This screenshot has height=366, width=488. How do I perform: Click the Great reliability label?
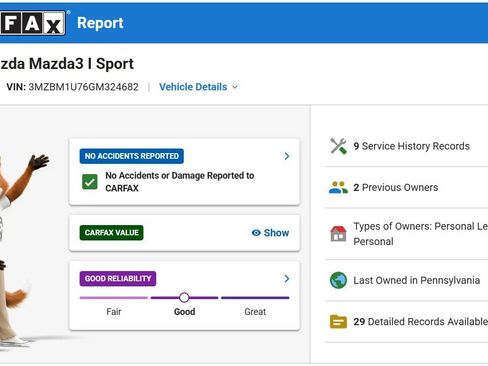[x=255, y=312]
